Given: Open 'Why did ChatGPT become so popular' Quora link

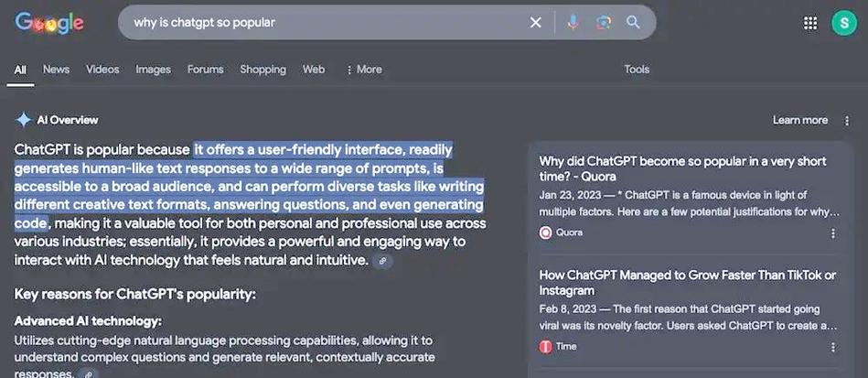Looking at the screenshot, I should coord(682,168).
